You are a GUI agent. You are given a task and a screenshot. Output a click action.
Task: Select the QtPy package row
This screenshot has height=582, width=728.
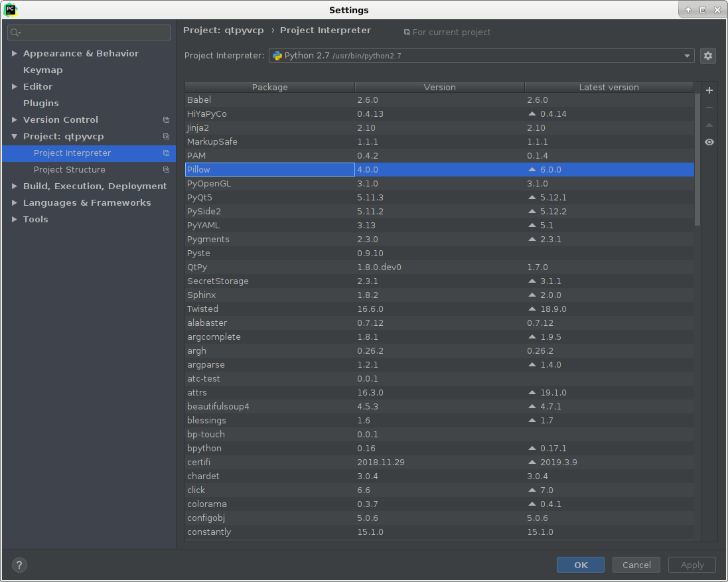click(x=440, y=267)
